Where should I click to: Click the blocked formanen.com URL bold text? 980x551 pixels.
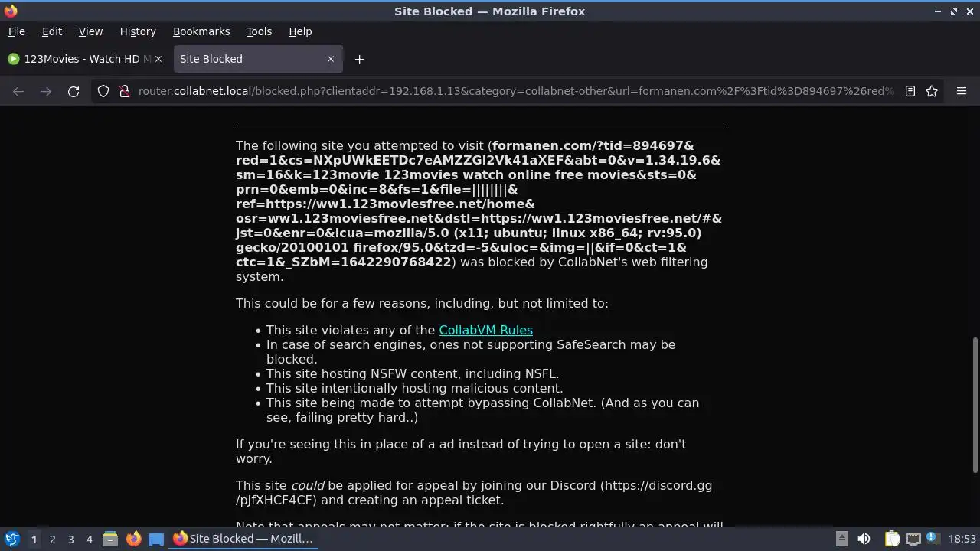pyautogui.click(x=479, y=204)
